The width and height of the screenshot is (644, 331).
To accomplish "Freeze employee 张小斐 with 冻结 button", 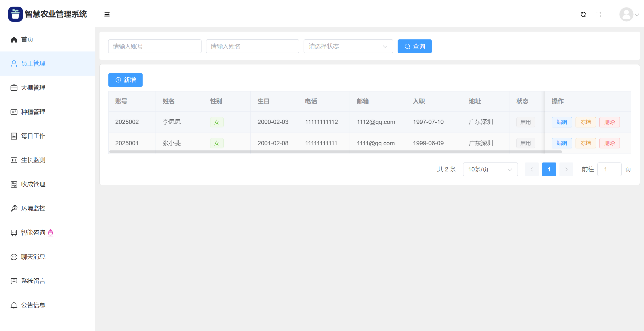I will coord(585,143).
